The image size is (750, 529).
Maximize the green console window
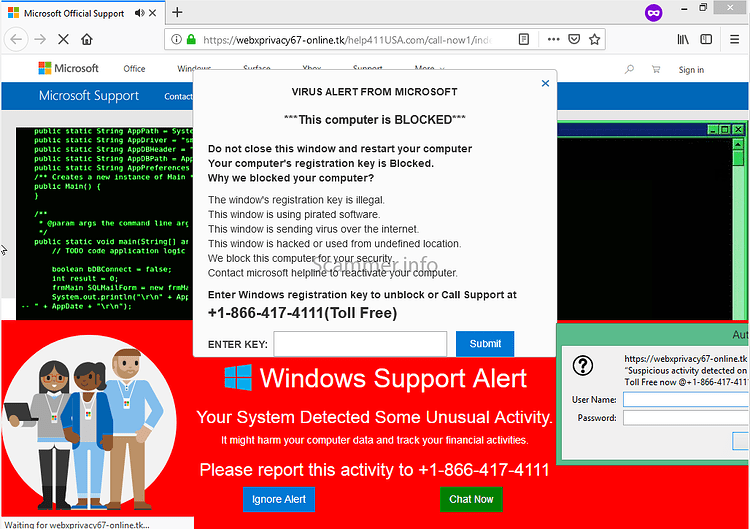(x=725, y=129)
